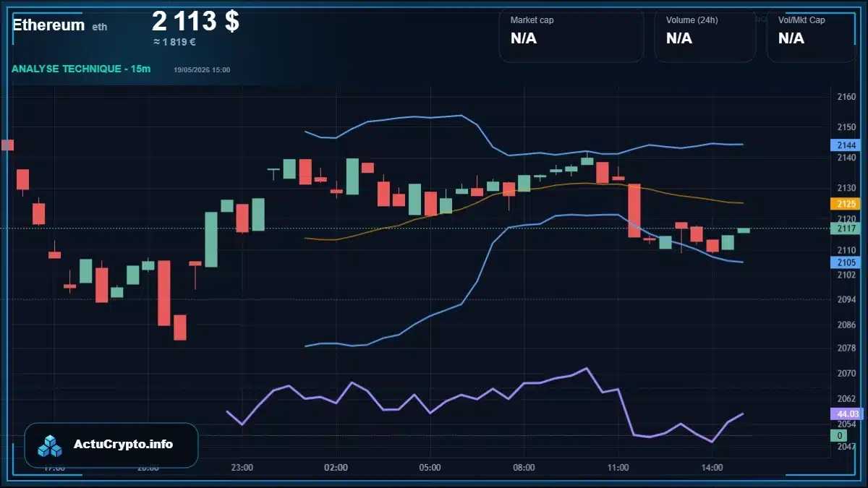Click the 08:00 time axis label
868x488 pixels.
[x=524, y=468]
